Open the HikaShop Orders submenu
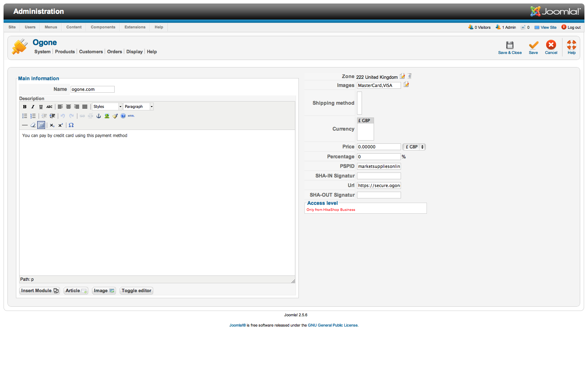Viewport: 588px width, 383px height. point(115,52)
